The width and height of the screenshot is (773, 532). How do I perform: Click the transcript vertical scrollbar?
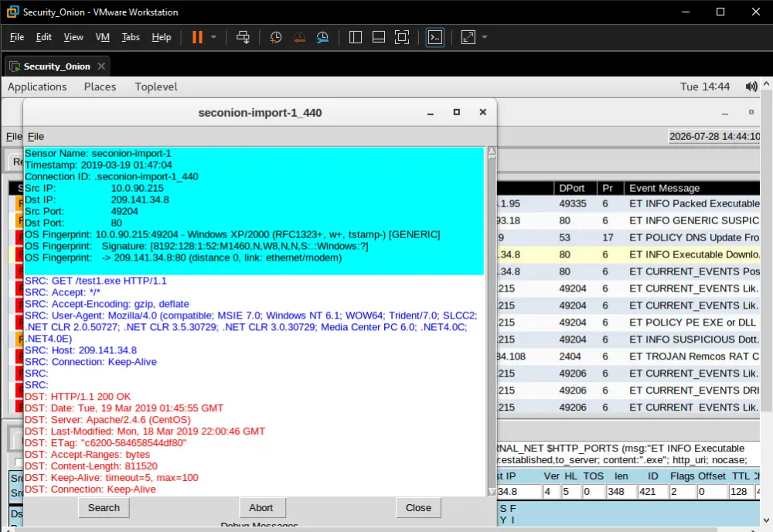pyautogui.click(x=492, y=320)
